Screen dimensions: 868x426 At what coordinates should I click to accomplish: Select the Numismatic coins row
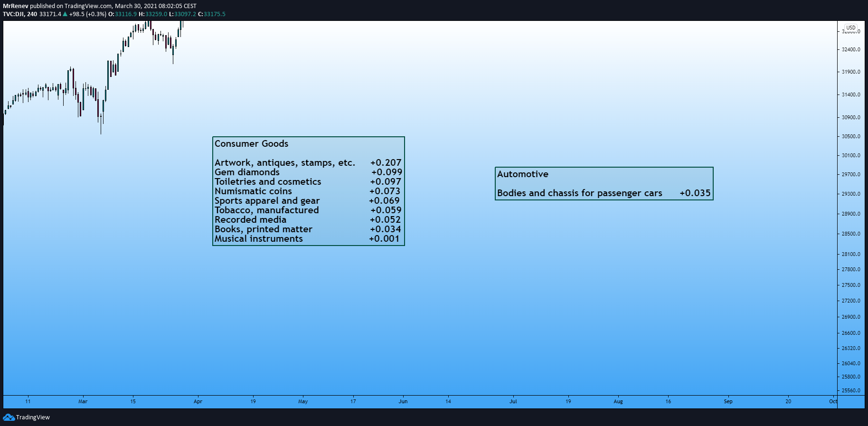click(x=308, y=191)
